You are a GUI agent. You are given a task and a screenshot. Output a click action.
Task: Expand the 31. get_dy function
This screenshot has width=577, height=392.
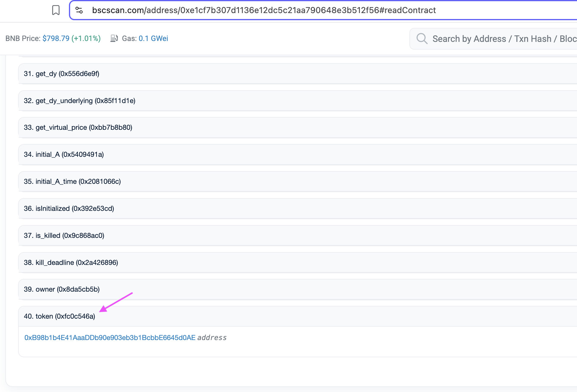point(62,74)
